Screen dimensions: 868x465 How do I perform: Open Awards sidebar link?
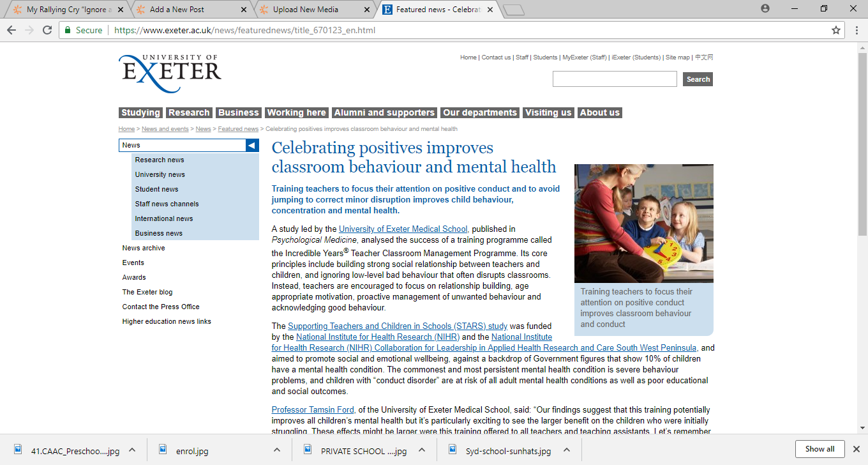click(134, 277)
